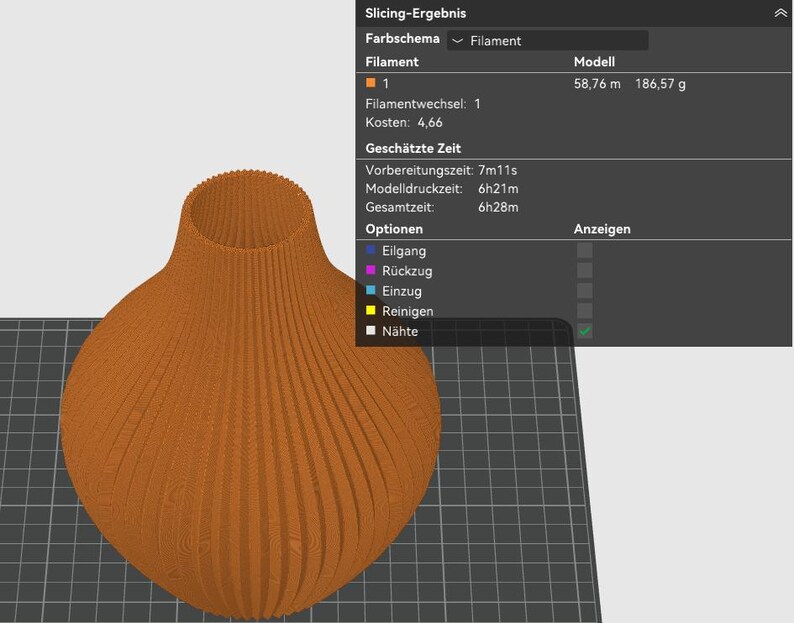Click the Slicing-Ergebnis panel title
The image size is (794, 623).
click(x=416, y=13)
